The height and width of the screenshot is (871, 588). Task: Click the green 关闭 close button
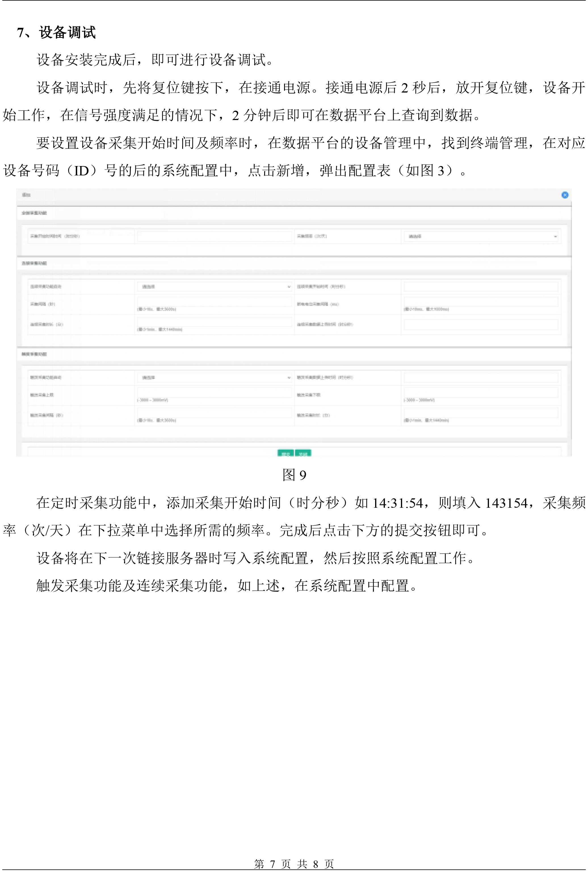tap(303, 454)
